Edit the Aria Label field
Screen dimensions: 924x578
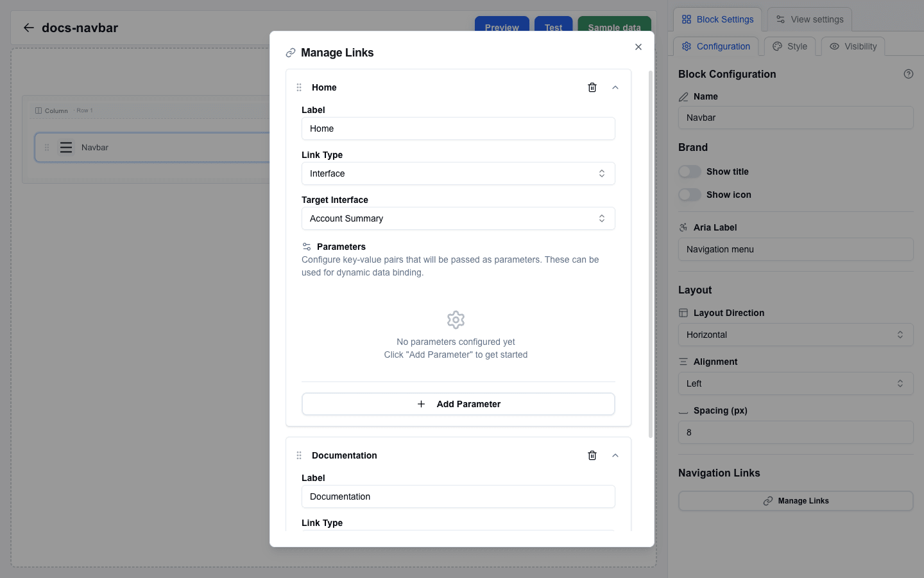(796, 249)
